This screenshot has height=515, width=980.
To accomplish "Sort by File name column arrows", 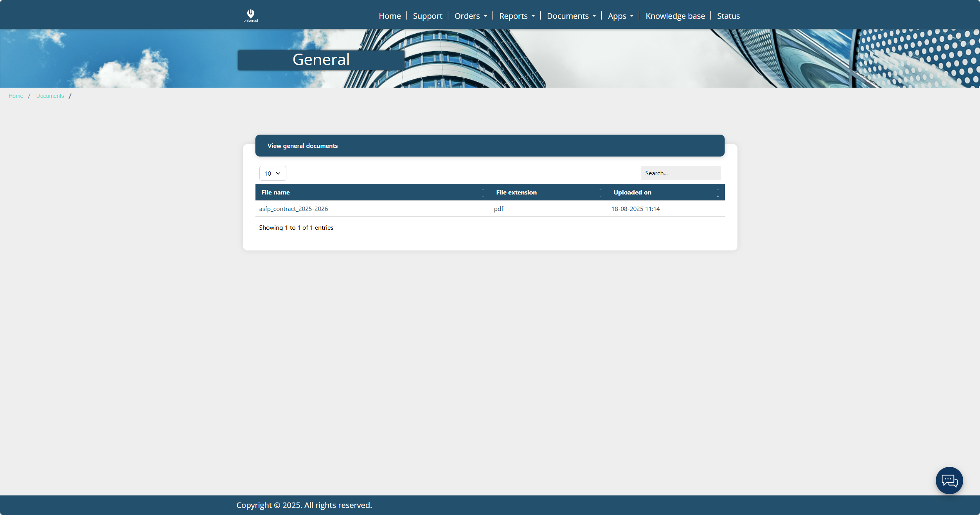I will click(x=483, y=193).
